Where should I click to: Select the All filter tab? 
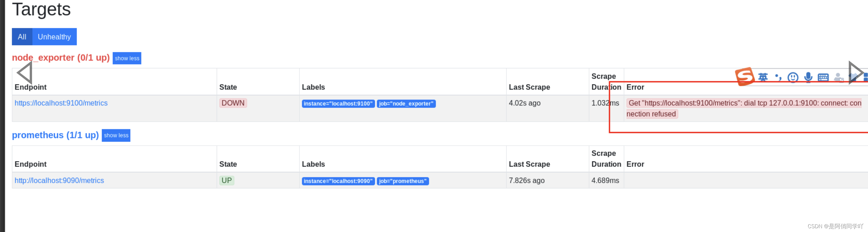pos(22,37)
